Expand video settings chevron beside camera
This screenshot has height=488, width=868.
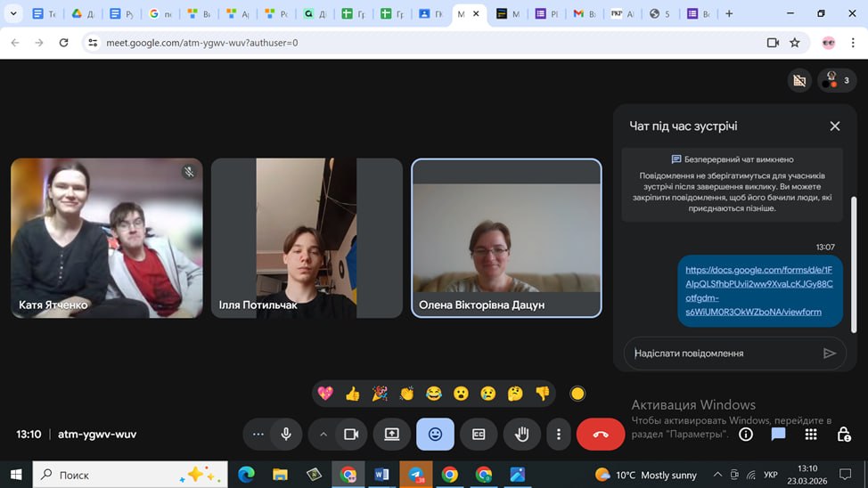click(323, 435)
